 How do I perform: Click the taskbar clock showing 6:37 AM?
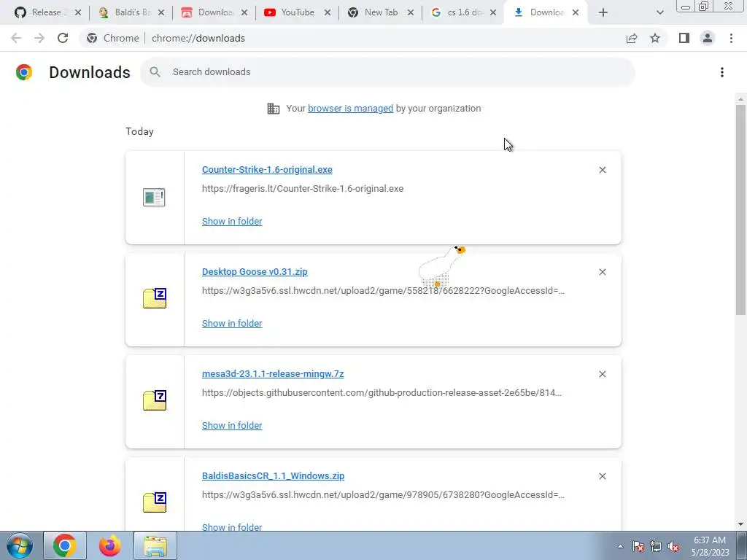coord(710,546)
